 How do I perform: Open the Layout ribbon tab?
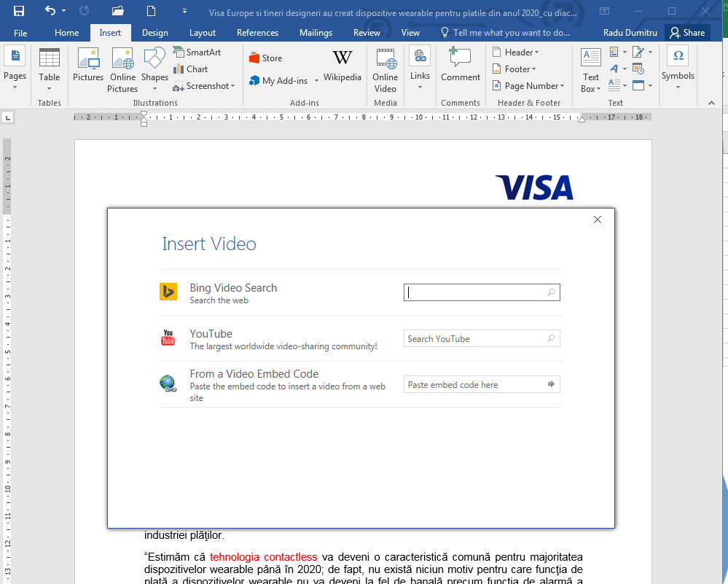click(203, 33)
